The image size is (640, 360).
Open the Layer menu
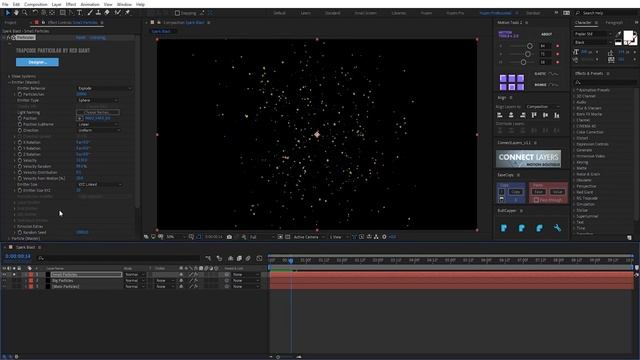56,4
